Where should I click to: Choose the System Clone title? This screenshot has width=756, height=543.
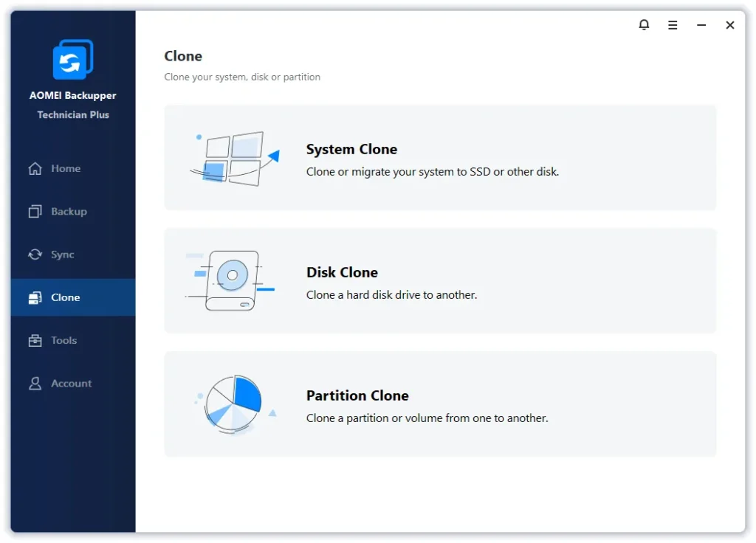pyautogui.click(x=351, y=149)
